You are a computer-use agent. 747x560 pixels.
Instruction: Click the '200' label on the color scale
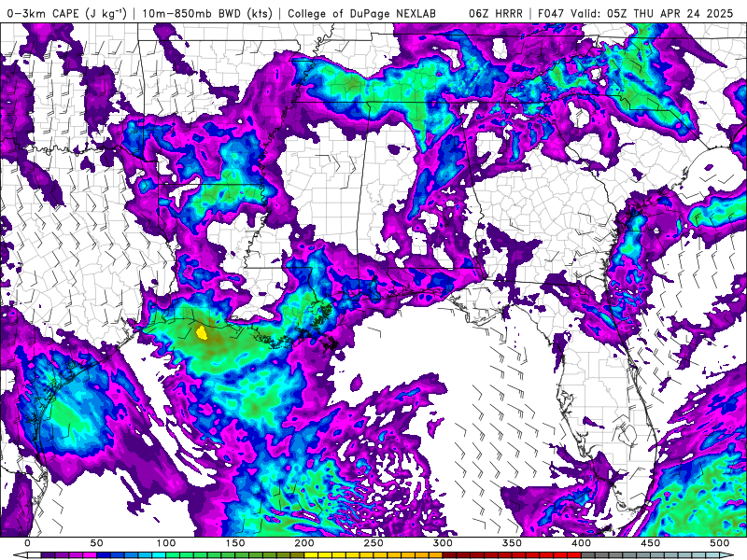pos(304,543)
